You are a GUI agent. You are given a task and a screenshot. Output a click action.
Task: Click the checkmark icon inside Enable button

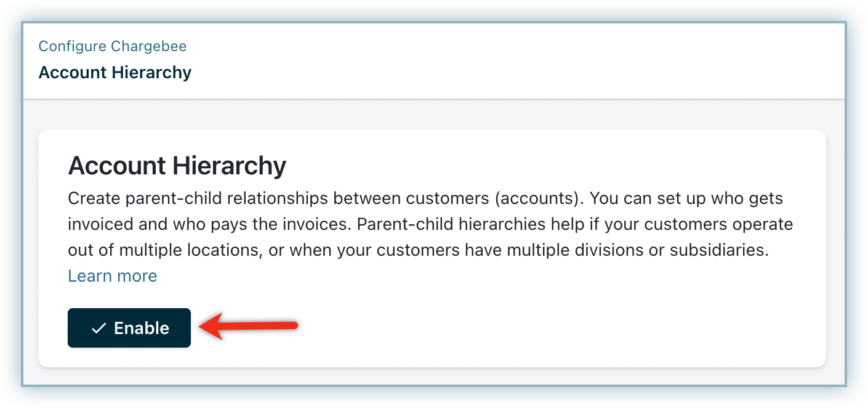tap(98, 328)
